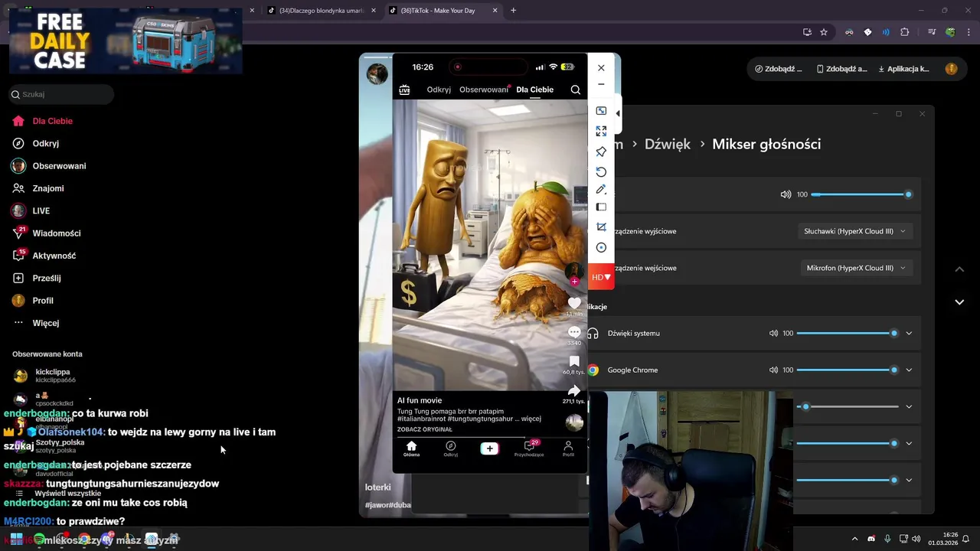
Task: Focus the Szukaj search field
Action: tap(61, 94)
